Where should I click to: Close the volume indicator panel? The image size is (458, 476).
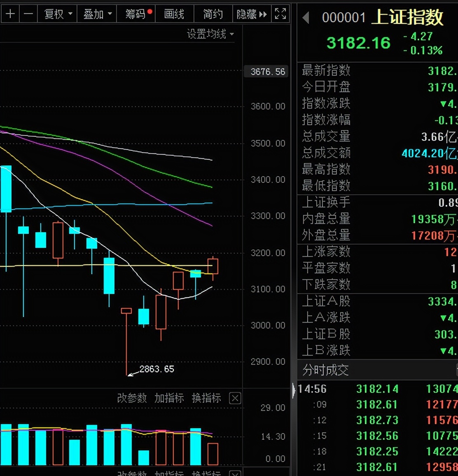pyautogui.click(x=235, y=398)
